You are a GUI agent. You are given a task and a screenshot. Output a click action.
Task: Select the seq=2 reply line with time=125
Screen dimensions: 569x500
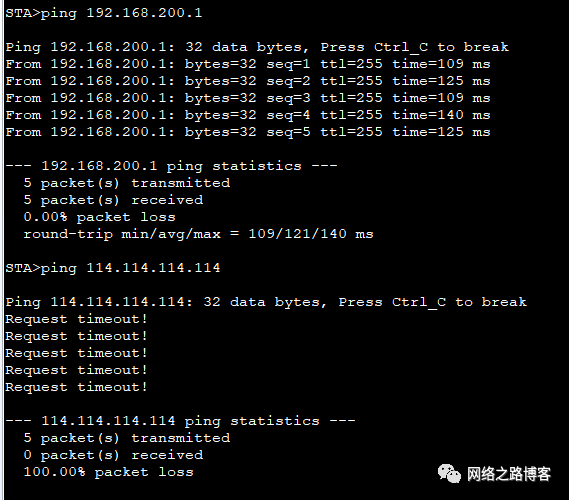point(248,81)
